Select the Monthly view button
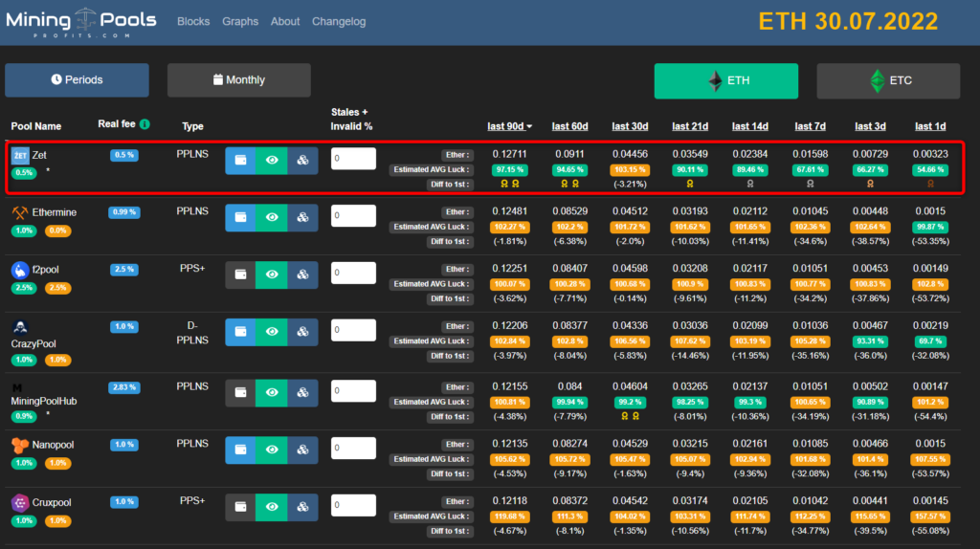 pyautogui.click(x=238, y=80)
